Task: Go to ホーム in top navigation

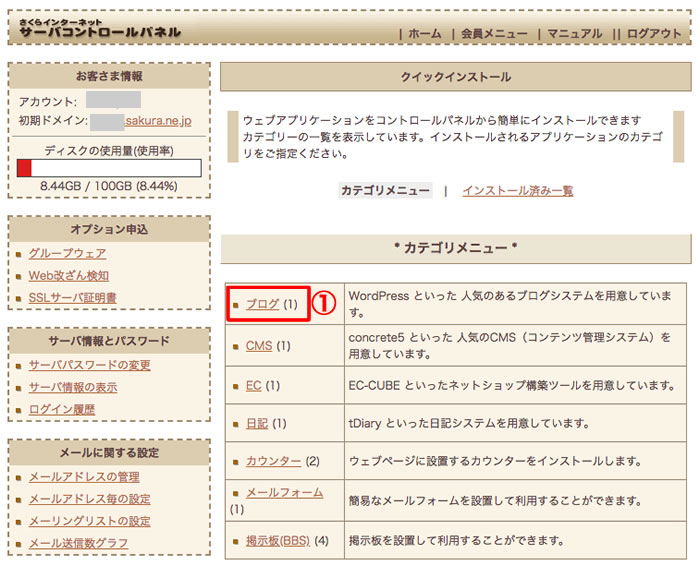Action: 424,33
